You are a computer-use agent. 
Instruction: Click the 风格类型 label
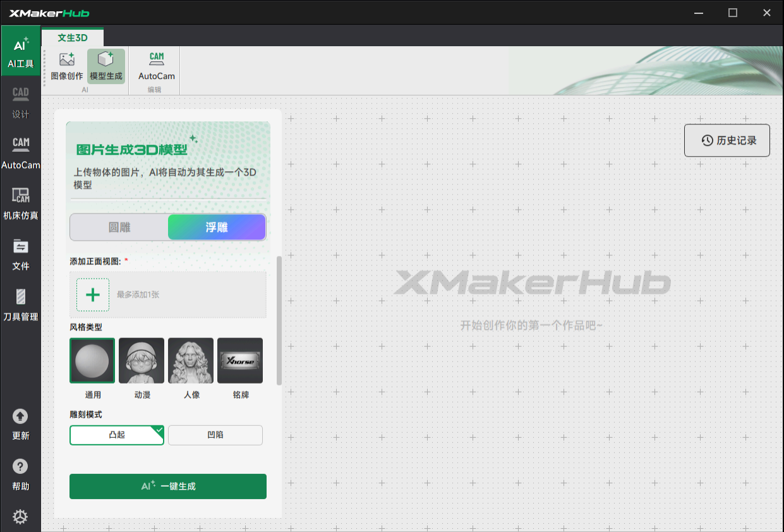coord(86,327)
